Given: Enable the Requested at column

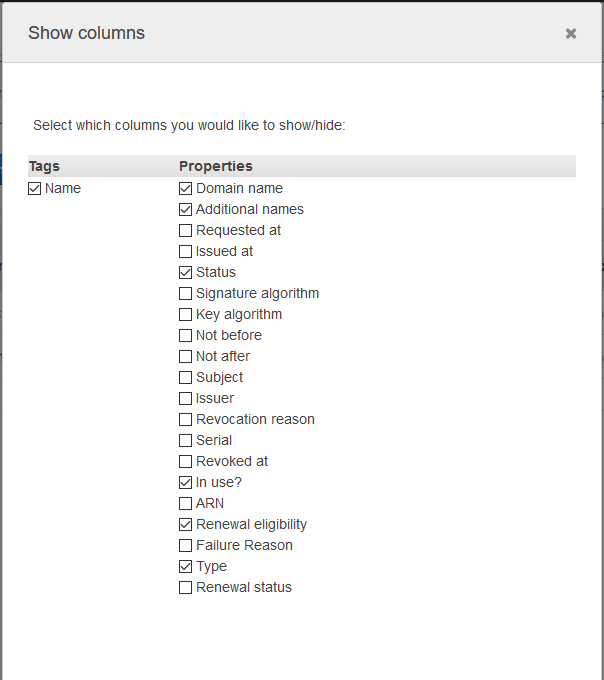Looking at the screenshot, I should (x=185, y=230).
